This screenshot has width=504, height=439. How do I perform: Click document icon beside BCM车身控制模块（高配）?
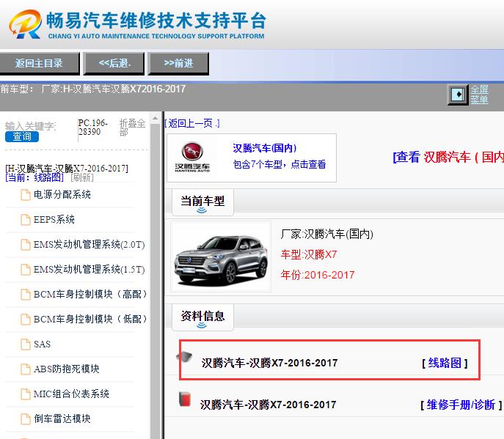pos(26,295)
